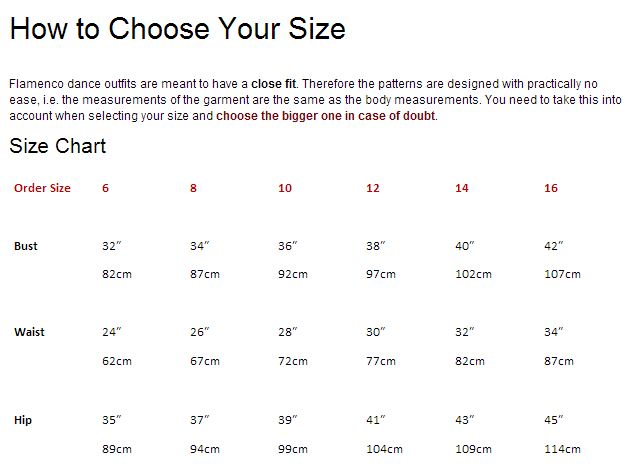Viewport: 635px width, 474px height.
Task: Click the 82cm bust value for size 6
Action: pos(117,274)
